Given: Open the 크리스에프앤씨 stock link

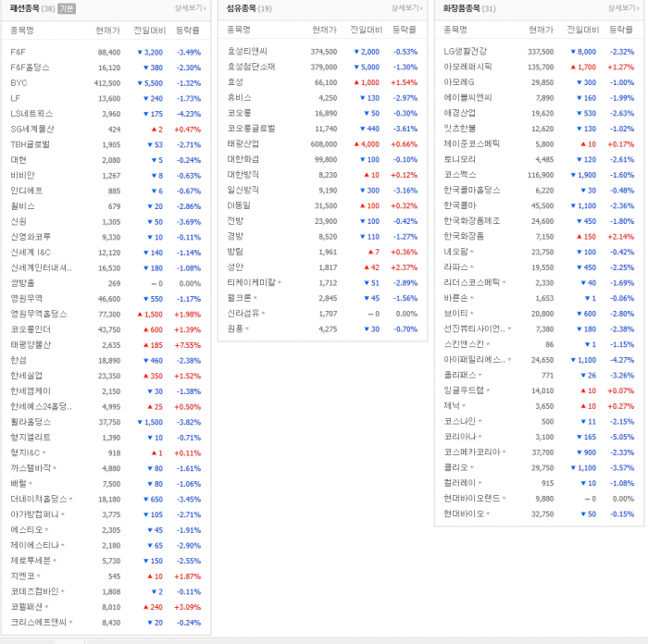Looking at the screenshot, I should pyautogui.click(x=39, y=623).
